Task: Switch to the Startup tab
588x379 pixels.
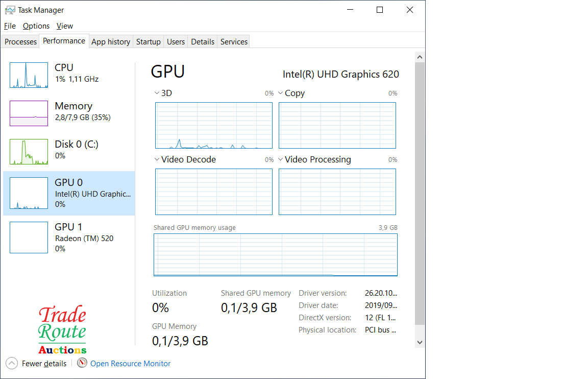Action: [x=148, y=42]
